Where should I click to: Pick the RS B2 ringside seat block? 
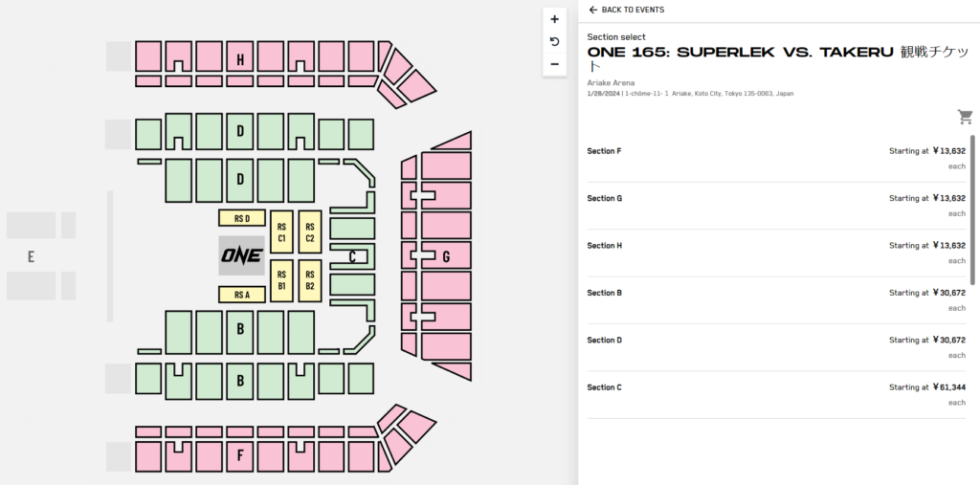(310, 280)
